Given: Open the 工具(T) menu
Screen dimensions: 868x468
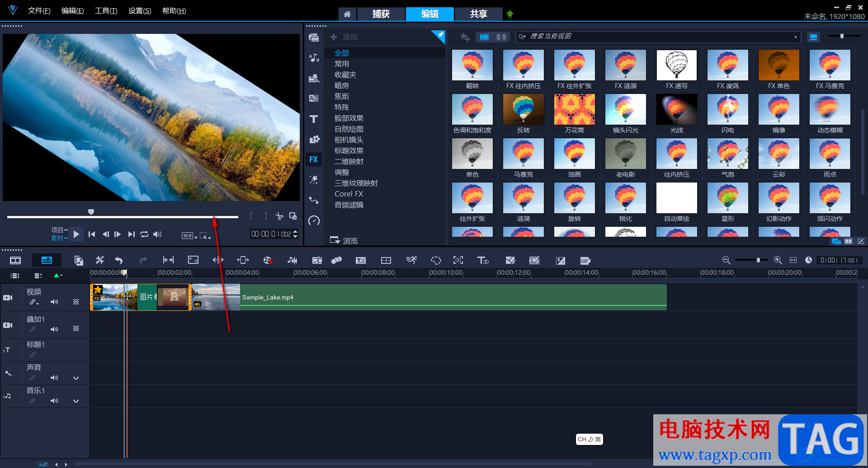Looking at the screenshot, I should click(x=106, y=11).
